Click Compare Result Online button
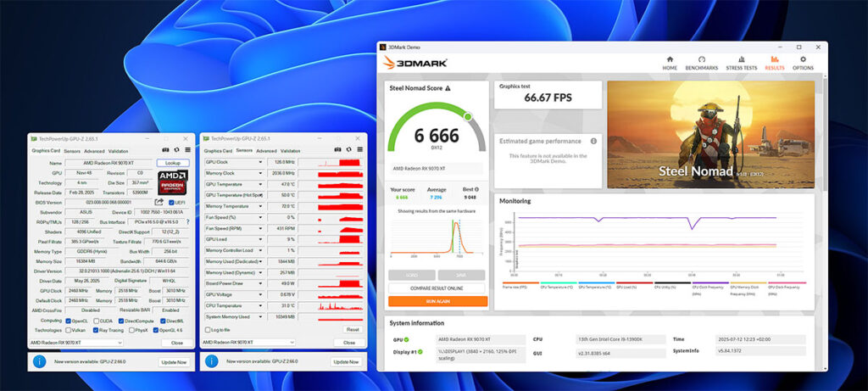 pos(437,288)
